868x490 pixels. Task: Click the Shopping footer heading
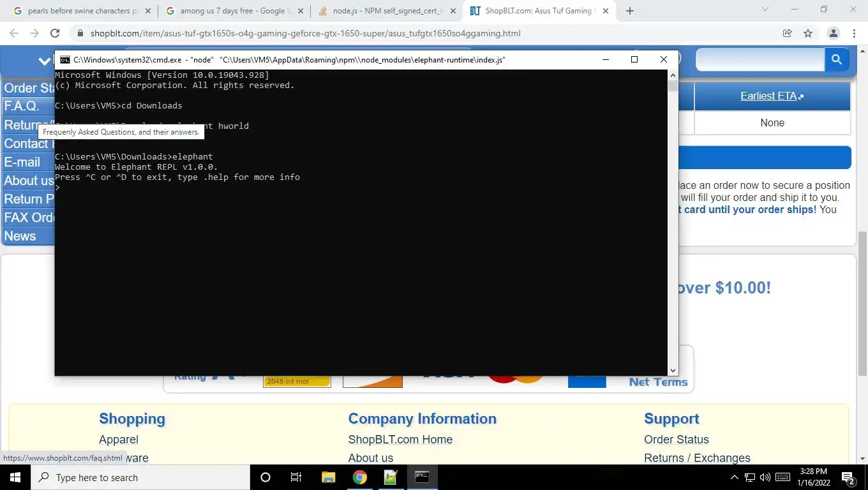coord(132,419)
